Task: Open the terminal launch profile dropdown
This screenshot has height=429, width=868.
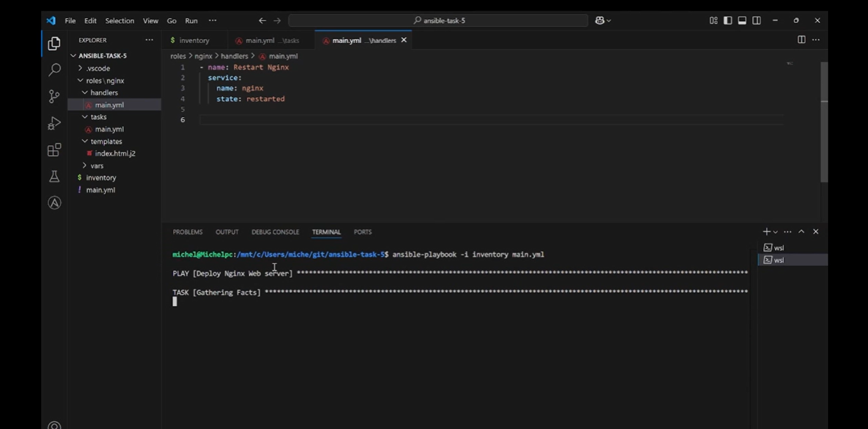Action: click(x=776, y=232)
